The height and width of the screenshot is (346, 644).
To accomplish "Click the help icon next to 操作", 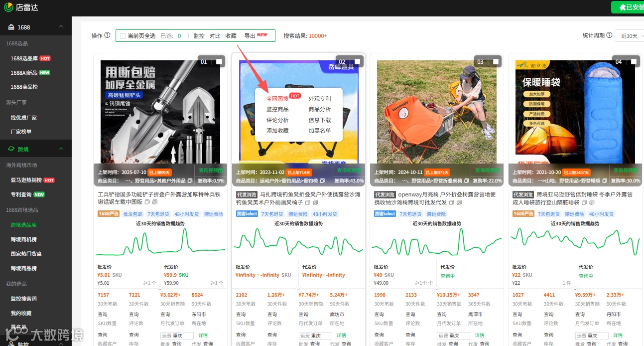I will click(x=107, y=35).
